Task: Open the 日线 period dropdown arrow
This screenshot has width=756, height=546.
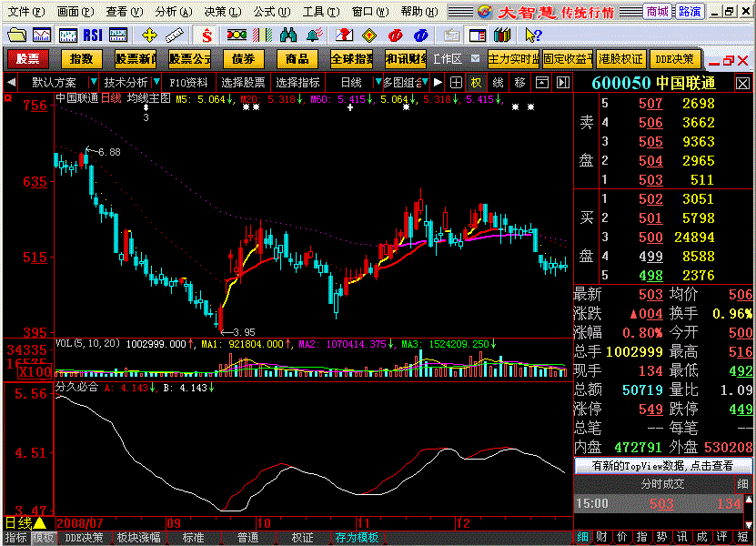Action: pos(378,82)
